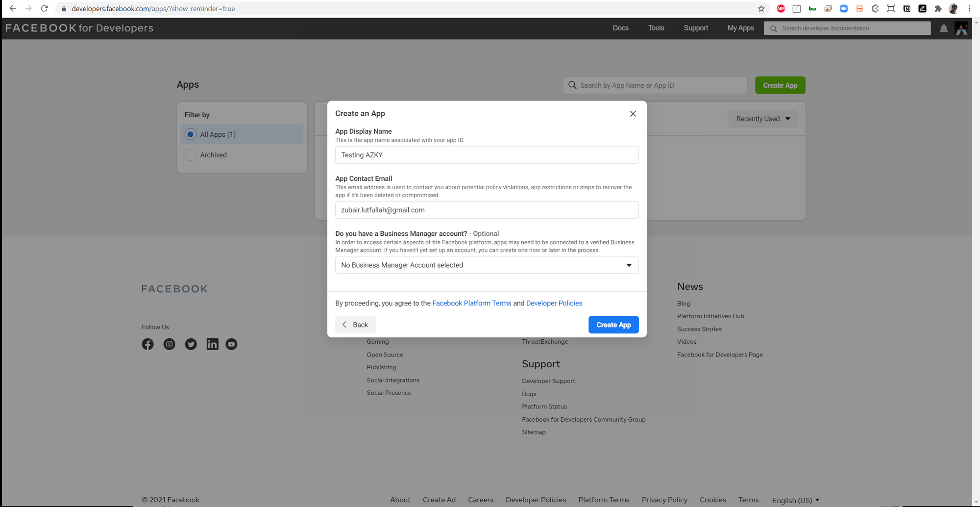Select the Archived filter radio button
The height and width of the screenshot is (507, 980).
[x=191, y=155]
